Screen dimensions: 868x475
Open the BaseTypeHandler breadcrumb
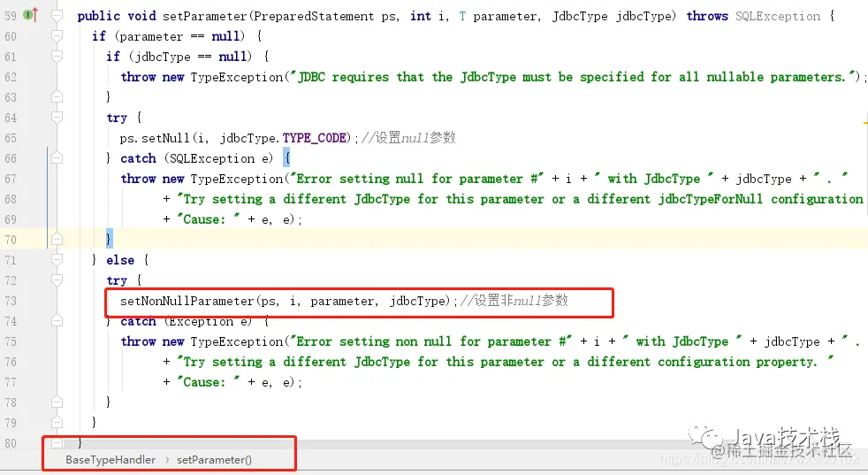tap(110, 459)
